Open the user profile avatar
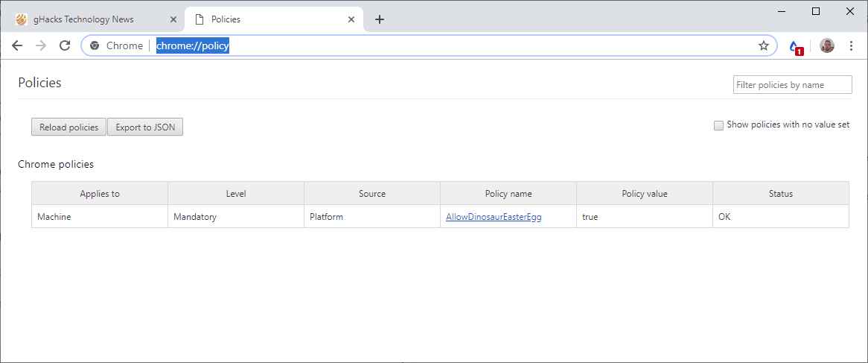Screen dimensions: 868x363 [826, 45]
